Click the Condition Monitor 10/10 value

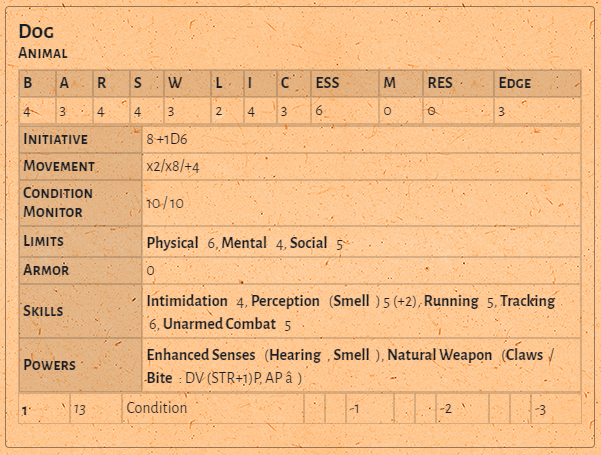[x=165, y=202]
